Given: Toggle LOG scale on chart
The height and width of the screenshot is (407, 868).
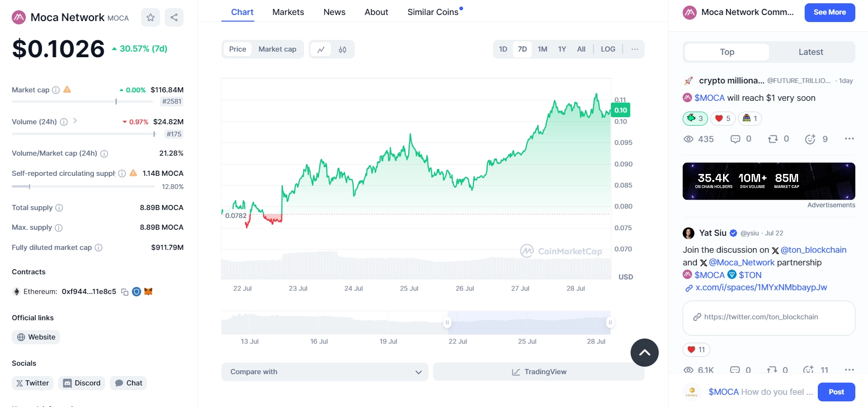Looking at the screenshot, I should (x=608, y=49).
